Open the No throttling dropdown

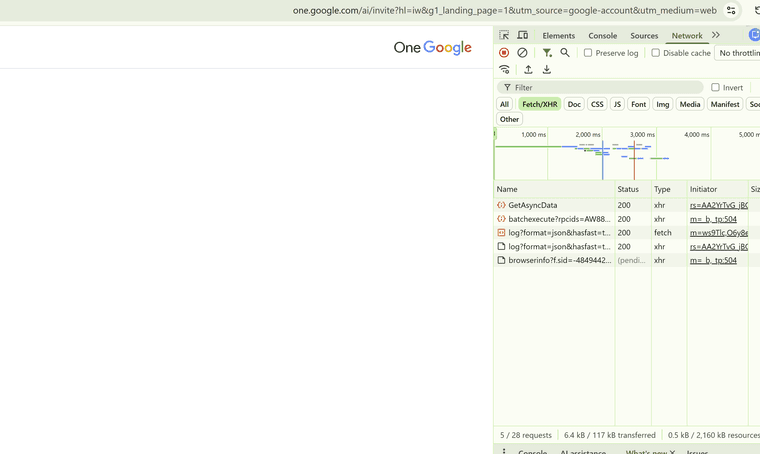[x=739, y=53]
